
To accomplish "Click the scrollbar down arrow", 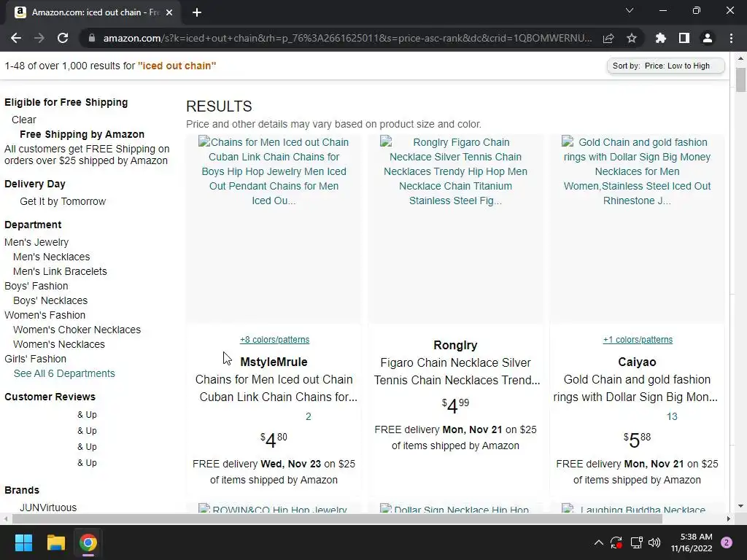I will point(740,506).
